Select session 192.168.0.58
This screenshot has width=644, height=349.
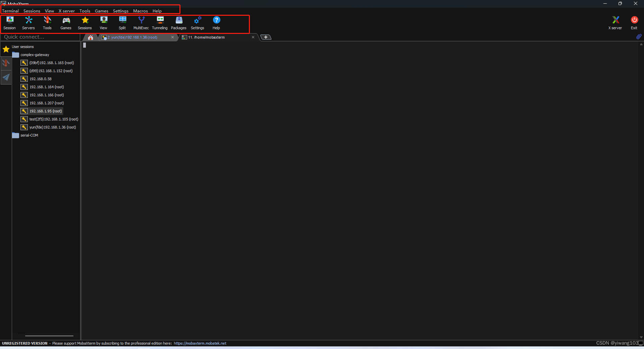coord(40,79)
